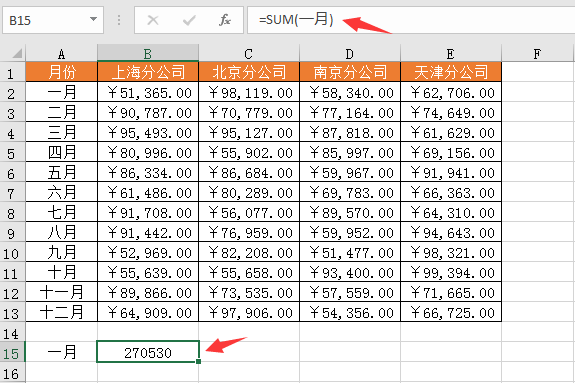The width and height of the screenshot is (575, 383).
Task: Select column C header
Action: [249, 54]
